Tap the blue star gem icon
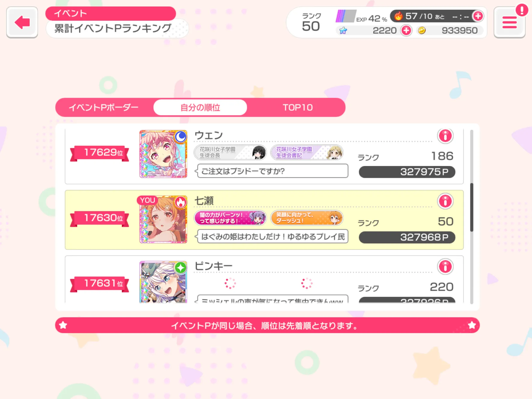The image size is (532, 399). pos(343,30)
